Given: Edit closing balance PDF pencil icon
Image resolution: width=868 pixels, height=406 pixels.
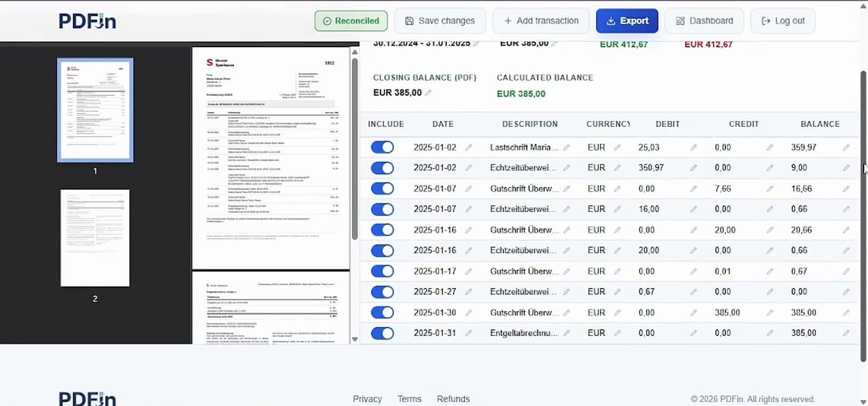Looking at the screenshot, I should pos(428,93).
